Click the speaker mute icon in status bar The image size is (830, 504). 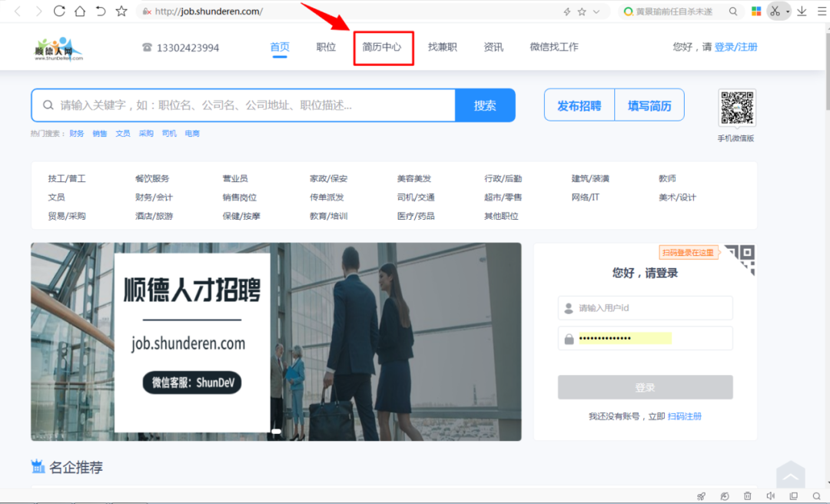click(770, 496)
